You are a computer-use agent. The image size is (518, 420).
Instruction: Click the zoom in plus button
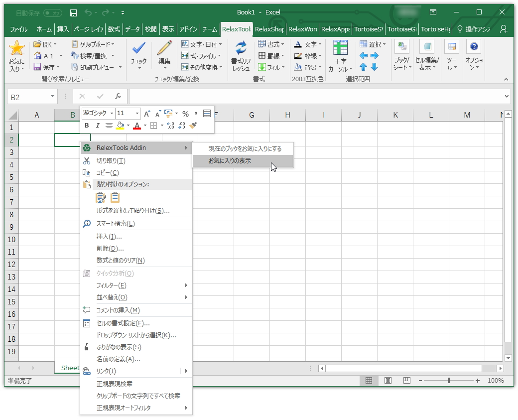(x=477, y=381)
